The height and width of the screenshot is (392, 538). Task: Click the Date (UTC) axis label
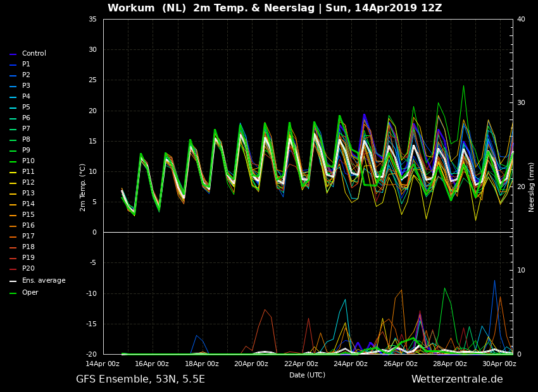307,375
